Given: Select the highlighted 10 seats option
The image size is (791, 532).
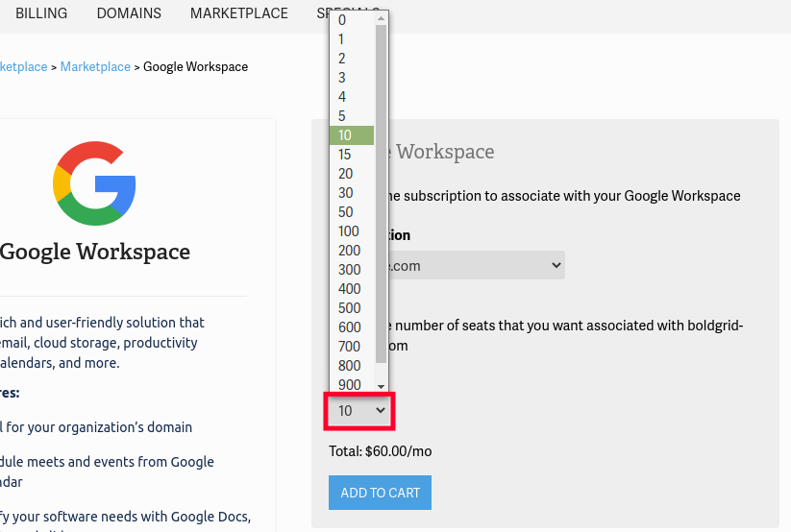Looking at the screenshot, I should click(x=351, y=135).
